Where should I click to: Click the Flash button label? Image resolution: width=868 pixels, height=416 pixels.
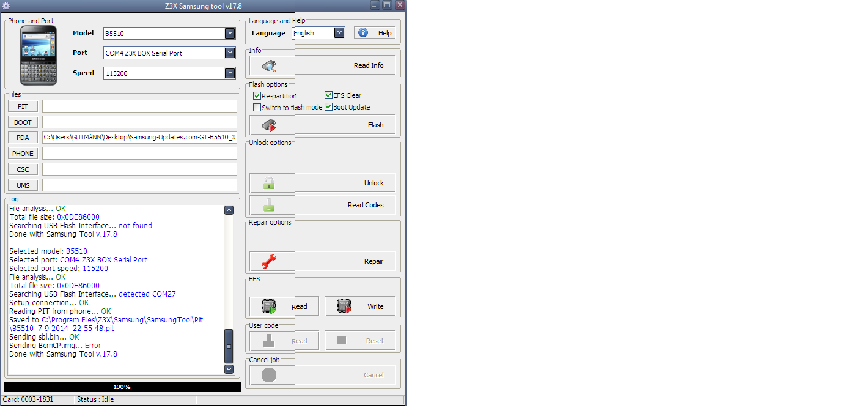pos(376,125)
